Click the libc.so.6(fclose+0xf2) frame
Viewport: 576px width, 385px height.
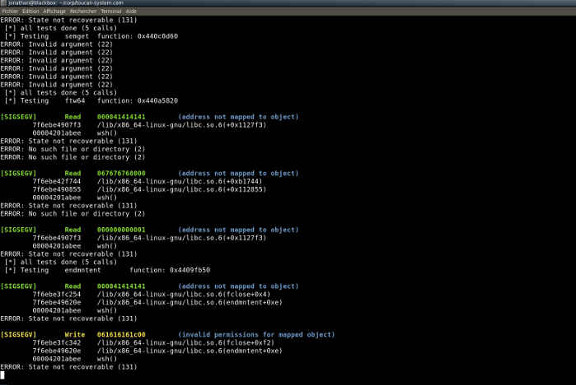(x=186, y=343)
